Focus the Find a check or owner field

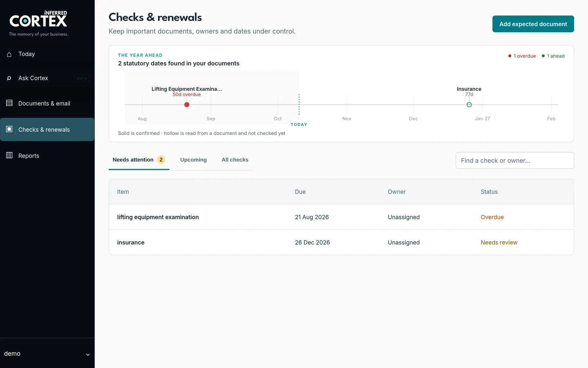tap(514, 160)
